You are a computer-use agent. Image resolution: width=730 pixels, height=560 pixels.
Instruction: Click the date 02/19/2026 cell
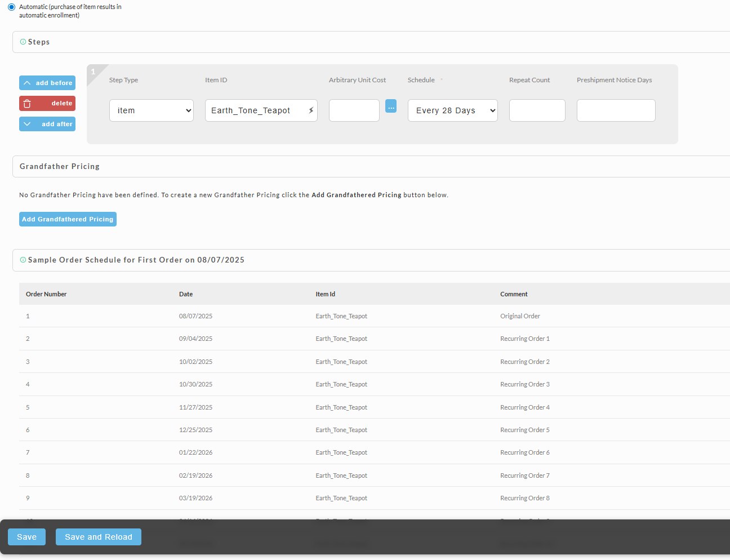coord(196,475)
